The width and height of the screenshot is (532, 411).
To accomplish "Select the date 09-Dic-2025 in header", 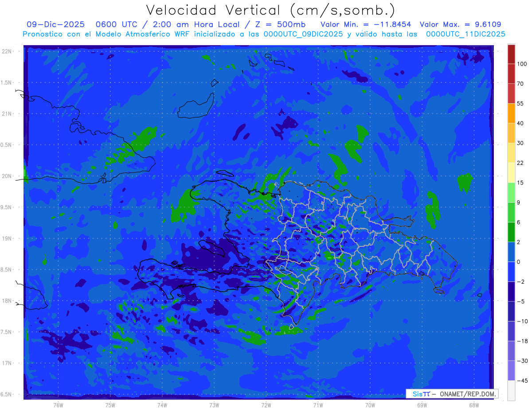I will (x=55, y=25).
